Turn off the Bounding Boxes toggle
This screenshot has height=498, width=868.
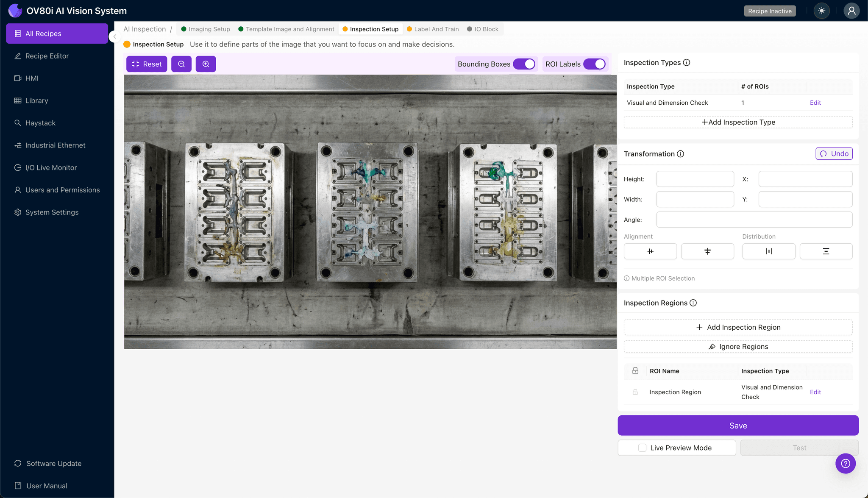(526, 64)
